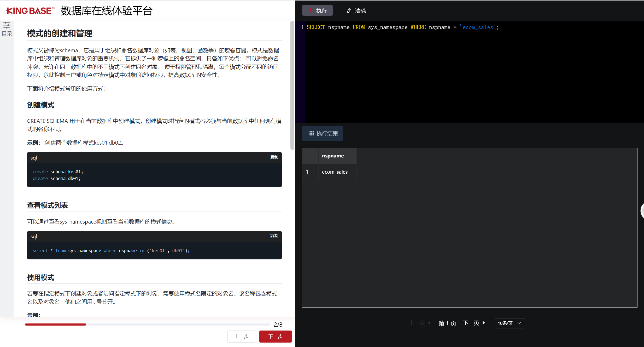Image resolution: width=644 pixels, height=347 pixels.
Task: Click the 第 1 页 page indicator
Action: pos(447,323)
